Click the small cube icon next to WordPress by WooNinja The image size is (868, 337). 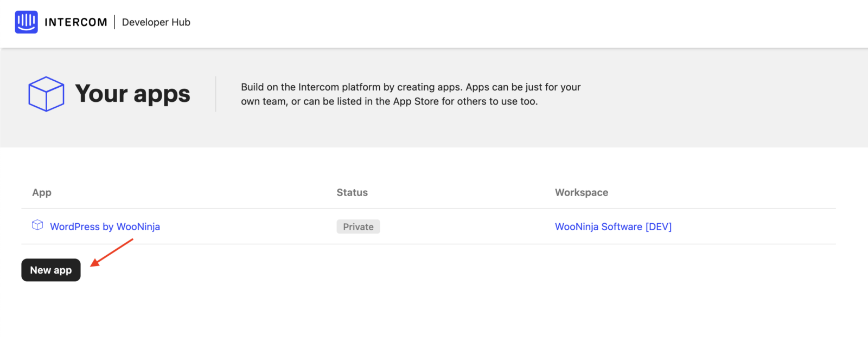click(37, 225)
